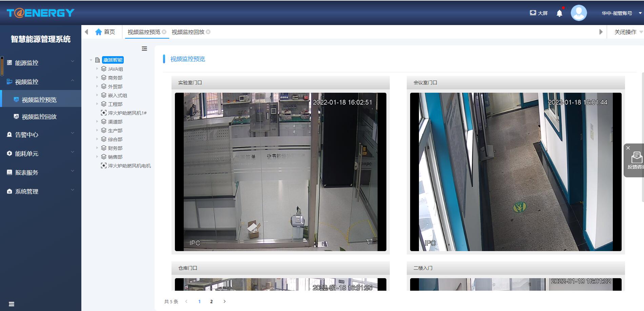This screenshot has width=644, height=311.
Task: Switch to 视频监控预览 tab
Action: tap(144, 32)
